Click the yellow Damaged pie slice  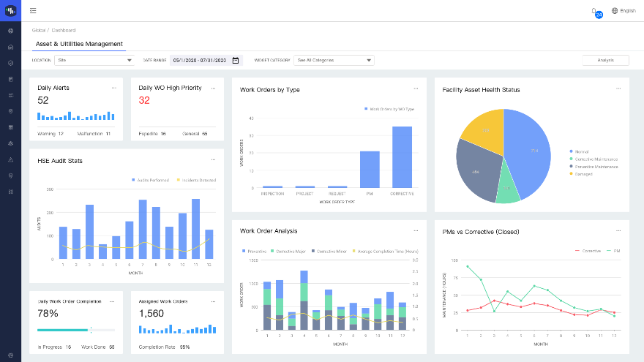tap(487, 129)
